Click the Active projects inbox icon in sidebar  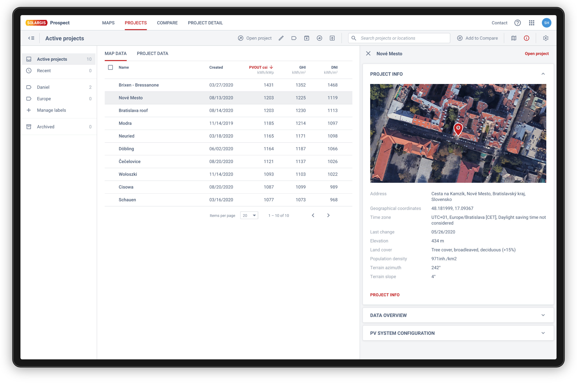pyautogui.click(x=29, y=59)
